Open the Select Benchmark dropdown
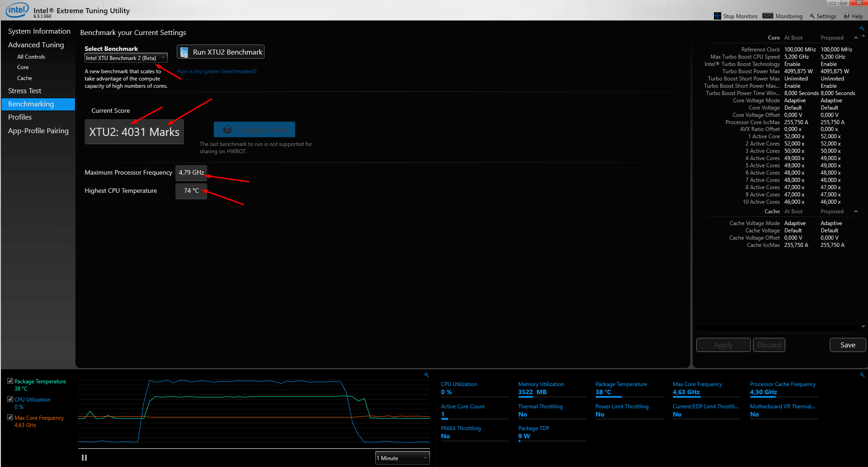868x467 pixels. [x=126, y=58]
